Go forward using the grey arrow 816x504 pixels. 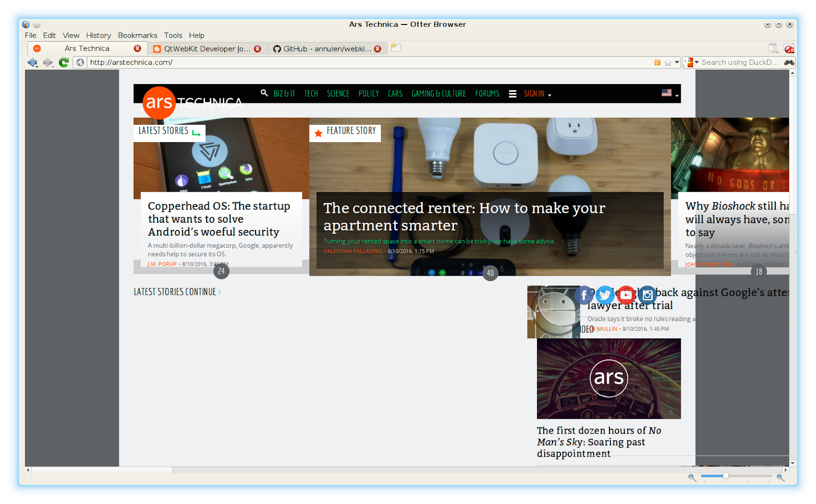pyautogui.click(x=48, y=62)
